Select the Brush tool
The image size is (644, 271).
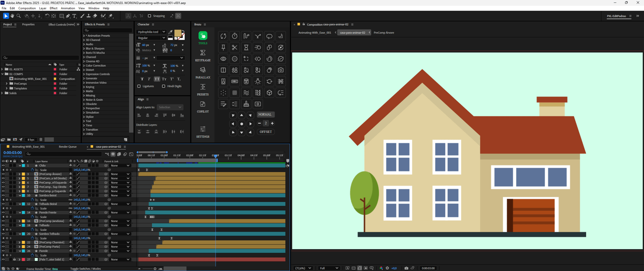[82, 16]
